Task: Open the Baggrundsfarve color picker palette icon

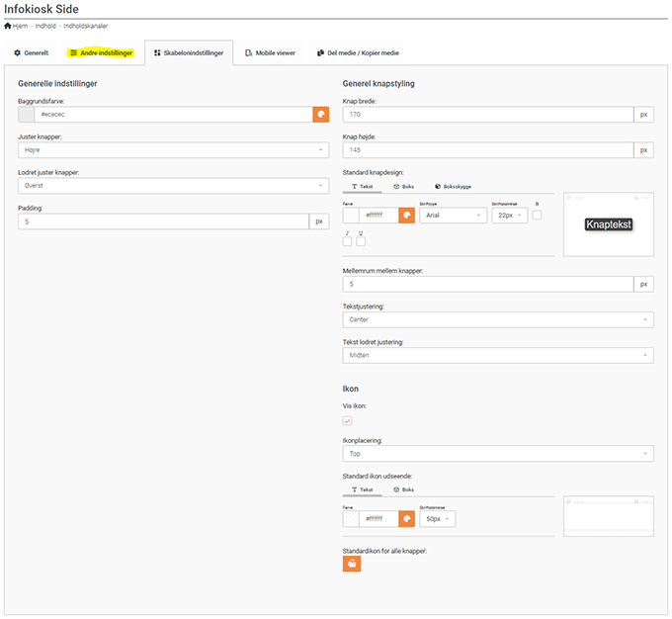Action: (320, 115)
